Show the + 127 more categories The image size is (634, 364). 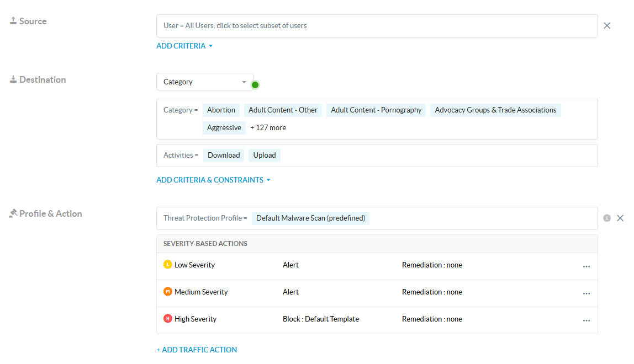[x=268, y=128]
